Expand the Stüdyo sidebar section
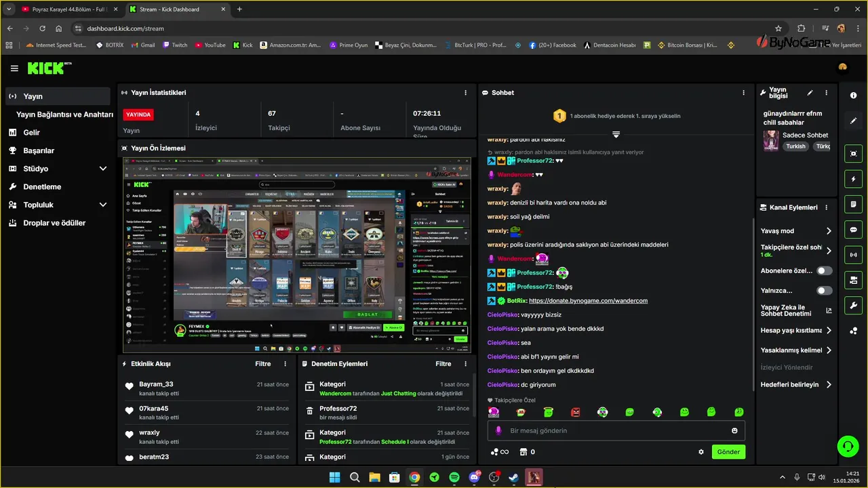The width and height of the screenshot is (868, 488). click(x=103, y=169)
